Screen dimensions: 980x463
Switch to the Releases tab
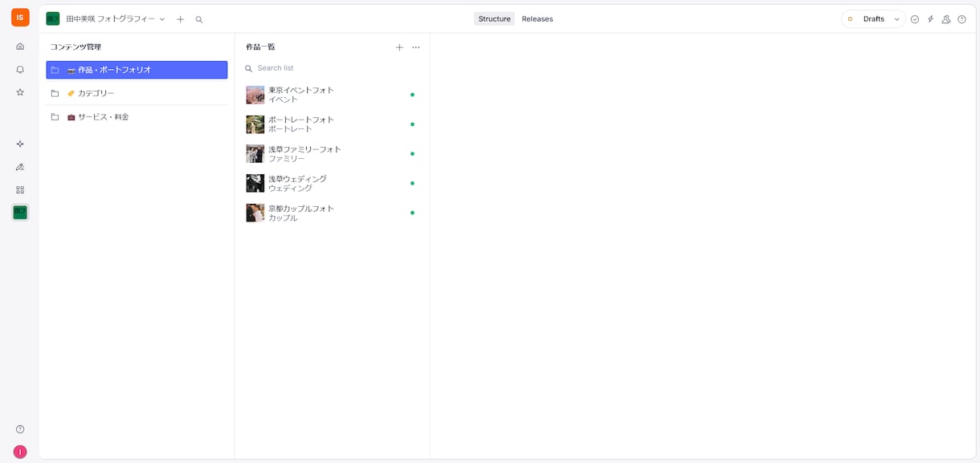pyautogui.click(x=537, y=18)
